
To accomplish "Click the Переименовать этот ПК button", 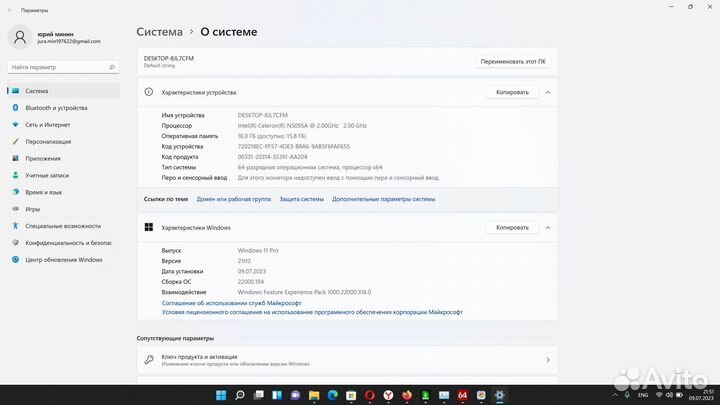I will tap(513, 61).
